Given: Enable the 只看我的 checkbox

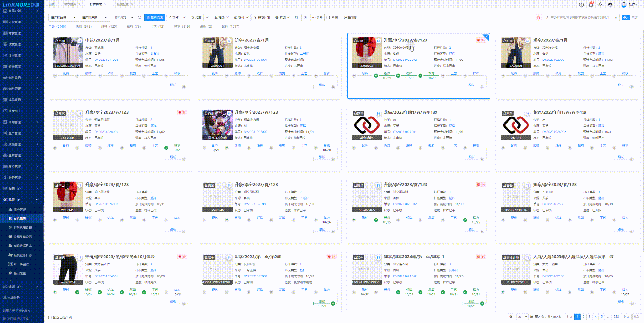Looking at the screenshot, I should click(x=341, y=18).
